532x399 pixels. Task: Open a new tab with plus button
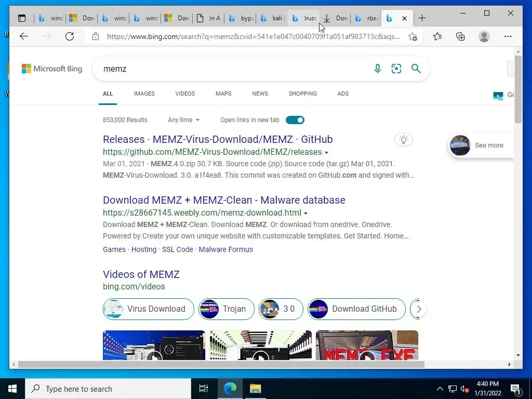click(422, 18)
